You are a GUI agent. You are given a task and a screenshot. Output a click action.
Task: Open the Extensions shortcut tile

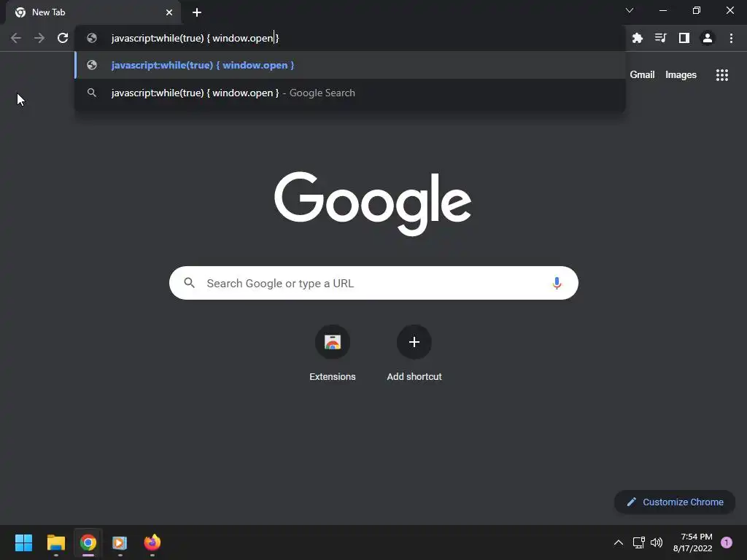pyautogui.click(x=333, y=342)
